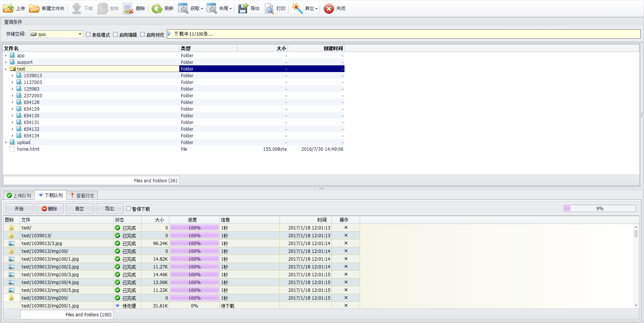The height and width of the screenshot is (323, 644).
Task: Toggle pause download checkbox
Action: click(129, 209)
